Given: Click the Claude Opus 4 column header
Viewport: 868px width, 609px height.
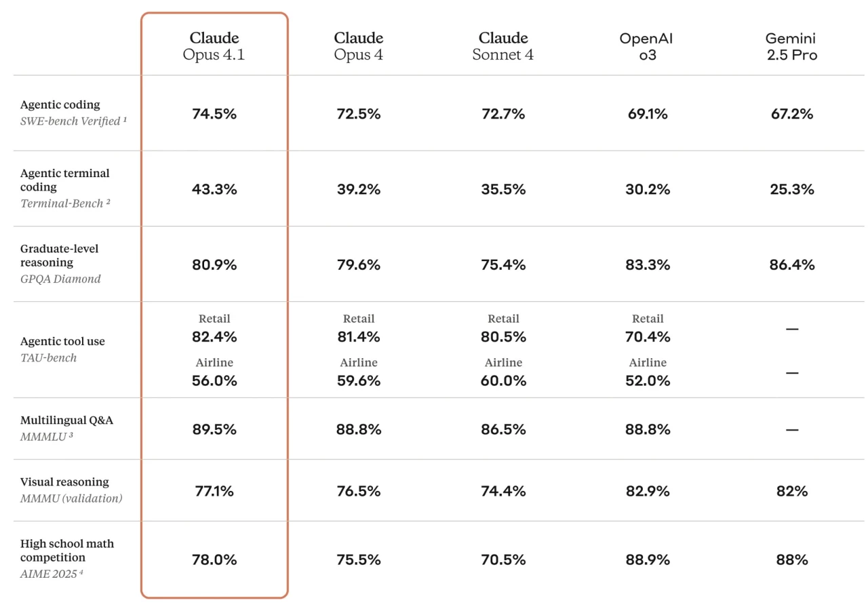Looking at the screenshot, I should (358, 46).
